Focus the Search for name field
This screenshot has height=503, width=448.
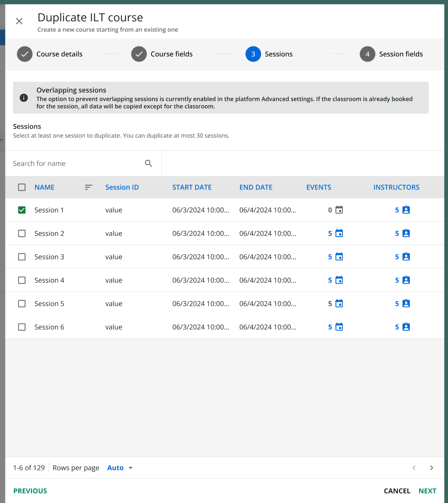pos(75,164)
